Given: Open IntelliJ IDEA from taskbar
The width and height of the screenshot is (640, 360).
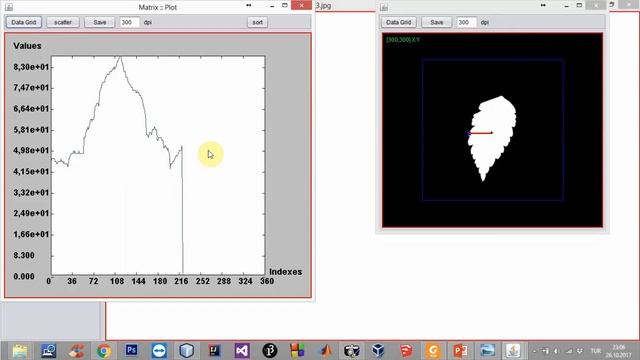Looking at the screenshot, I should [x=214, y=350].
